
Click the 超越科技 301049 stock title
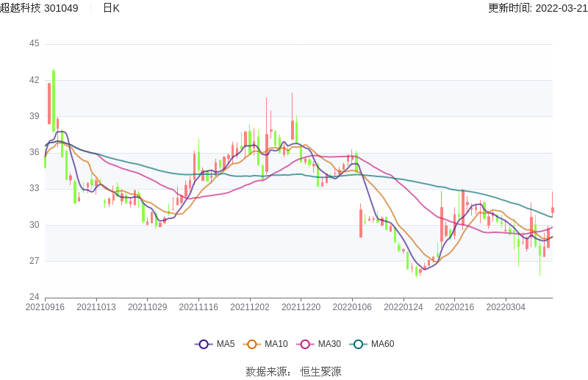click(40, 8)
